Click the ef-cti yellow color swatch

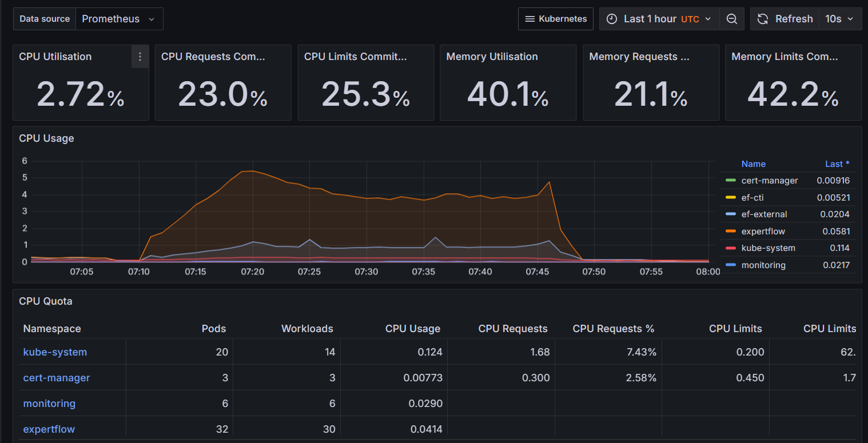click(x=730, y=198)
